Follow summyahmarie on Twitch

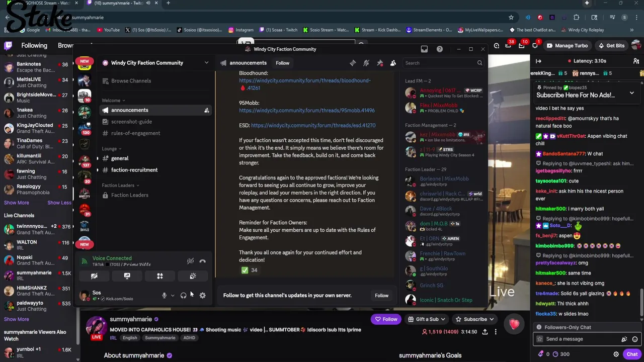pyautogui.click(x=385, y=319)
